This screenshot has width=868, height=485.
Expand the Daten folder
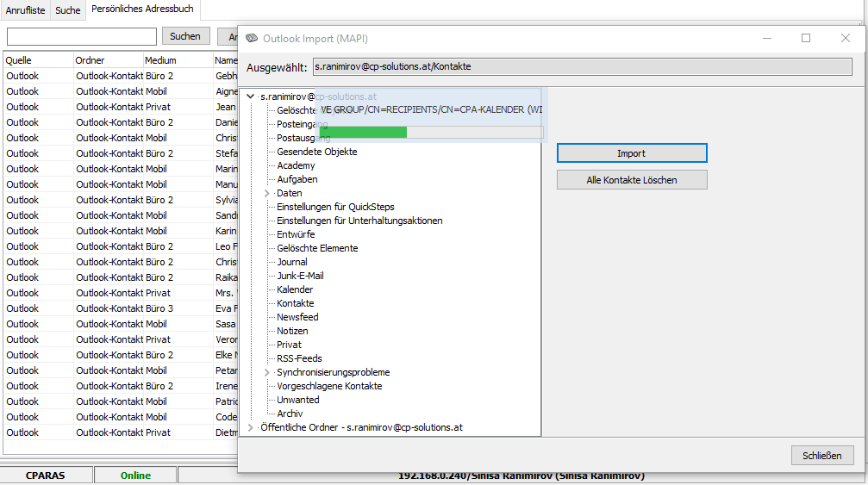[267, 193]
